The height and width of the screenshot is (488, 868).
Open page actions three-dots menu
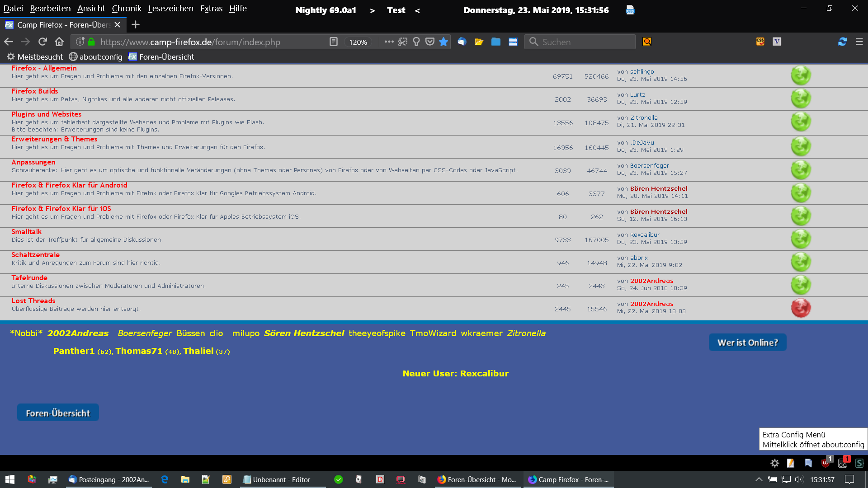tap(389, 42)
